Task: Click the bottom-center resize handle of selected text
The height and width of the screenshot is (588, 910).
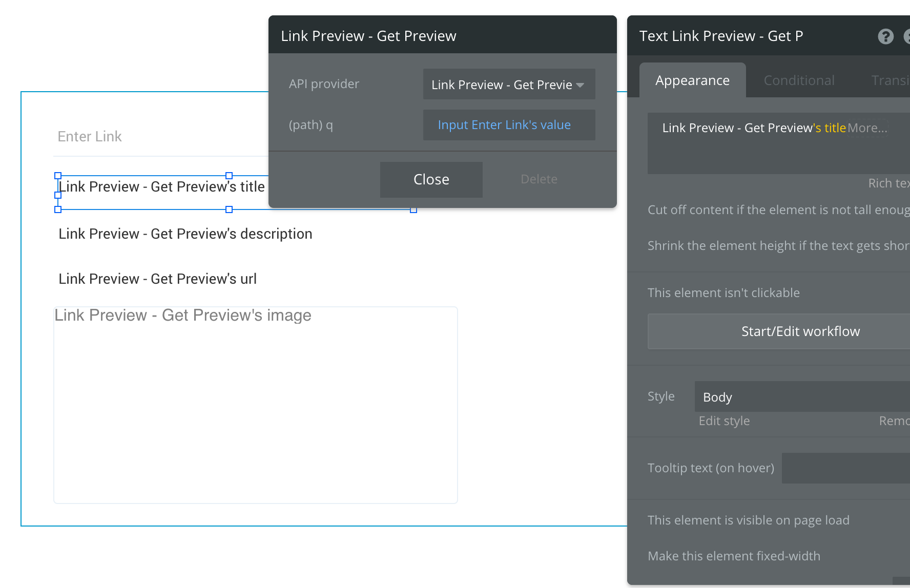Action: pos(229,209)
